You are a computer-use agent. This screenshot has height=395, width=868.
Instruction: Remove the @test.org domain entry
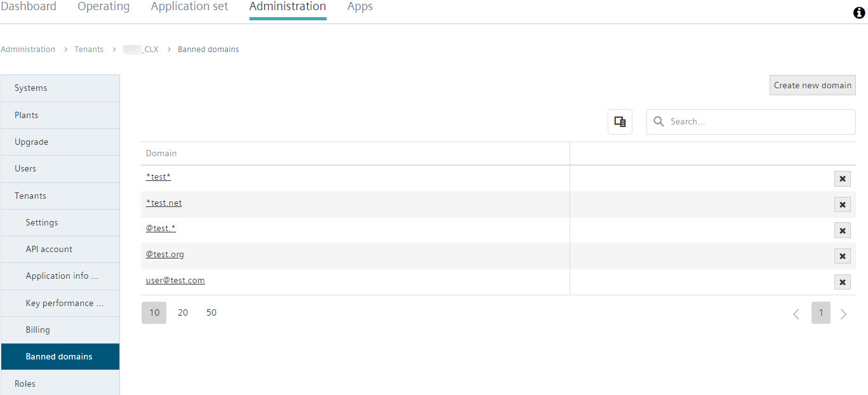point(842,256)
